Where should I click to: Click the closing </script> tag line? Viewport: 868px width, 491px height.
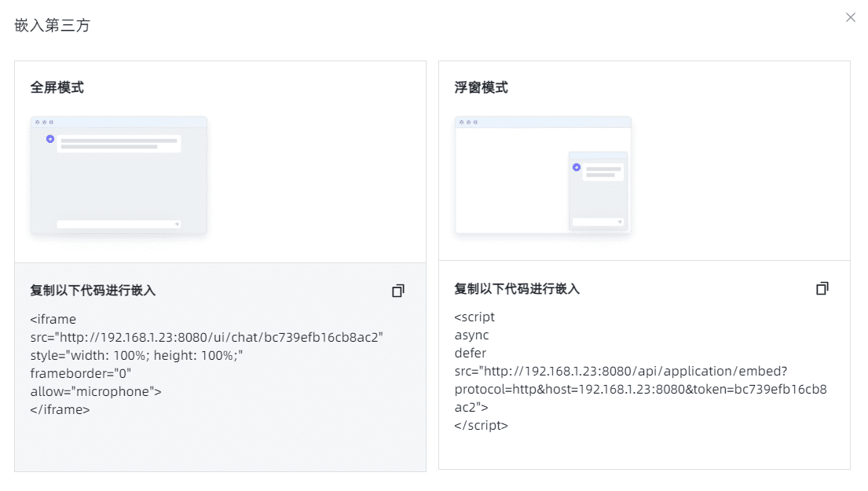(x=482, y=425)
